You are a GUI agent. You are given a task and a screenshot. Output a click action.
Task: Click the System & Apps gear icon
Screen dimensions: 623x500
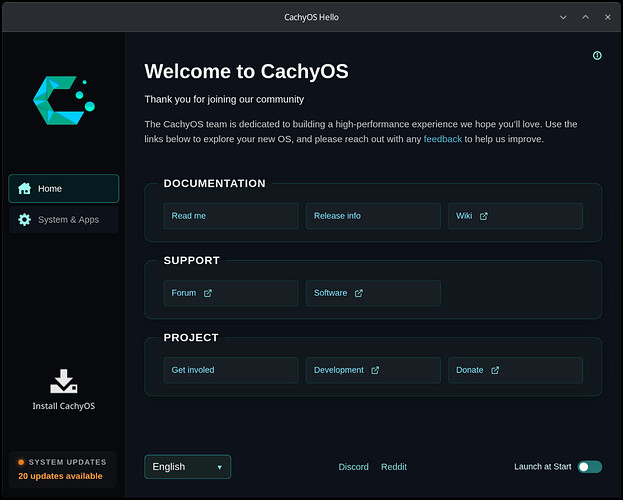(25, 219)
